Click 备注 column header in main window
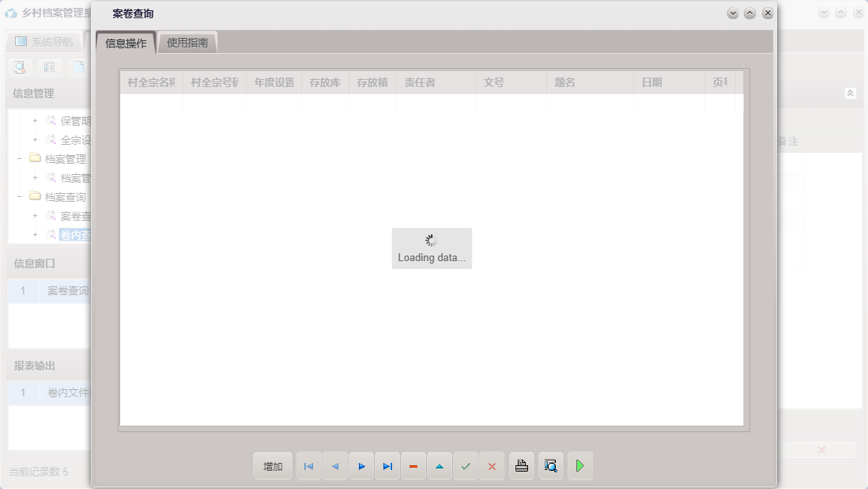Screen dimensions: 868x489 click(787, 141)
